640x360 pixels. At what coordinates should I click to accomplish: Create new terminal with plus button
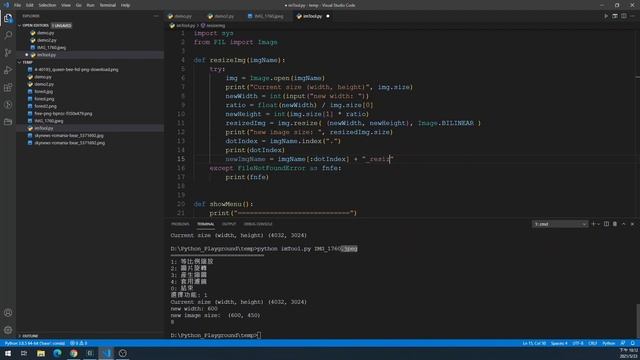click(593, 224)
